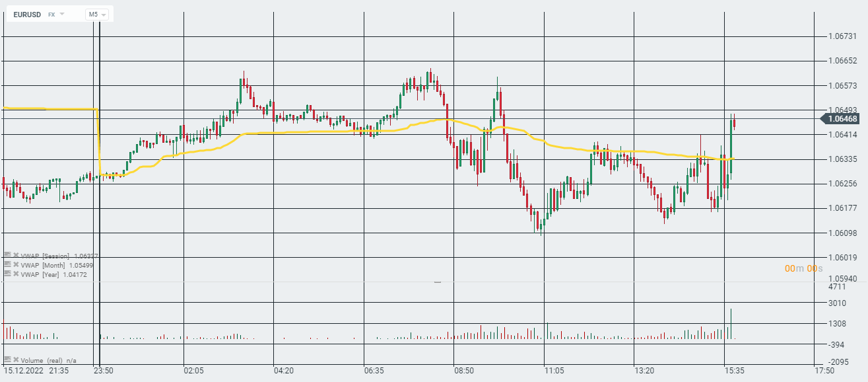Open settings icon for VWAP Session indicator
This screenshot has height=382, width=868.
(7, 255)
